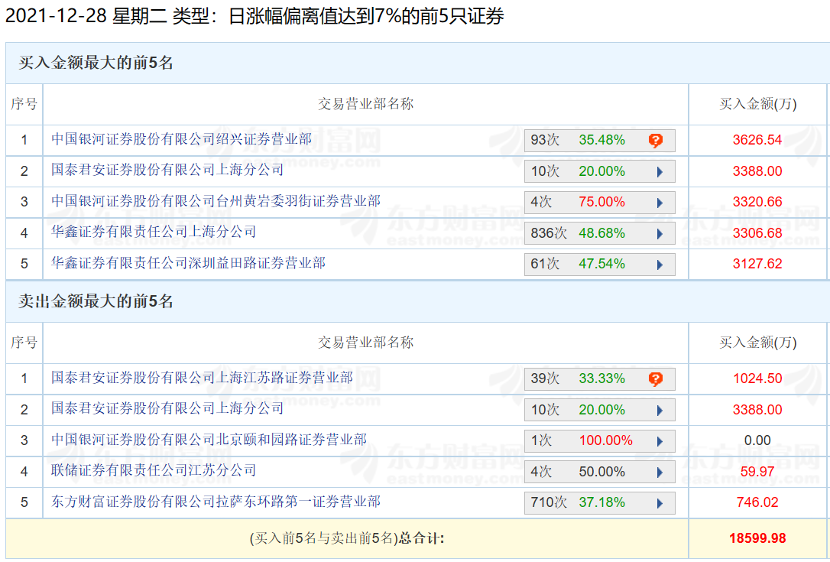Image resolution: width=830 pixels, height=562 pixels.
Task: Click the orange question icon in 绍兴证券营业部 row
Action: [656, 141]
